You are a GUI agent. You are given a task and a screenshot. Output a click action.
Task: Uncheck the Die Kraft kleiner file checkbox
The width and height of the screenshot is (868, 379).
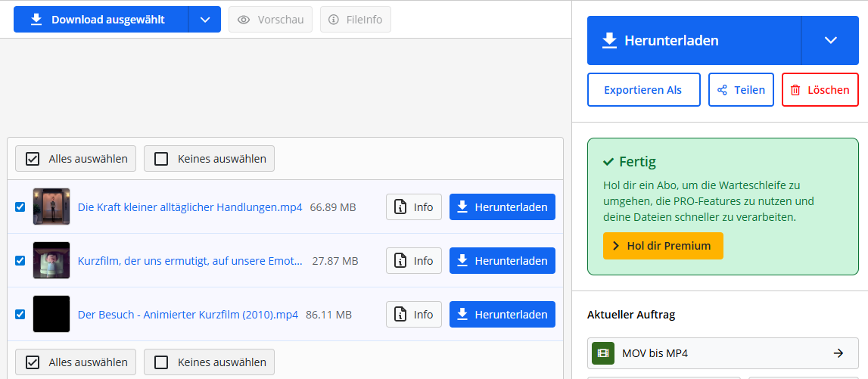20,207
